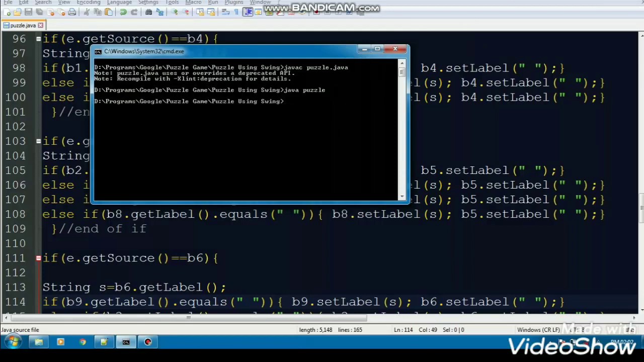Click 'length : 5,148 lines : 165' status
The width and height of the screenshot is (644, 362).
[331, 330]
